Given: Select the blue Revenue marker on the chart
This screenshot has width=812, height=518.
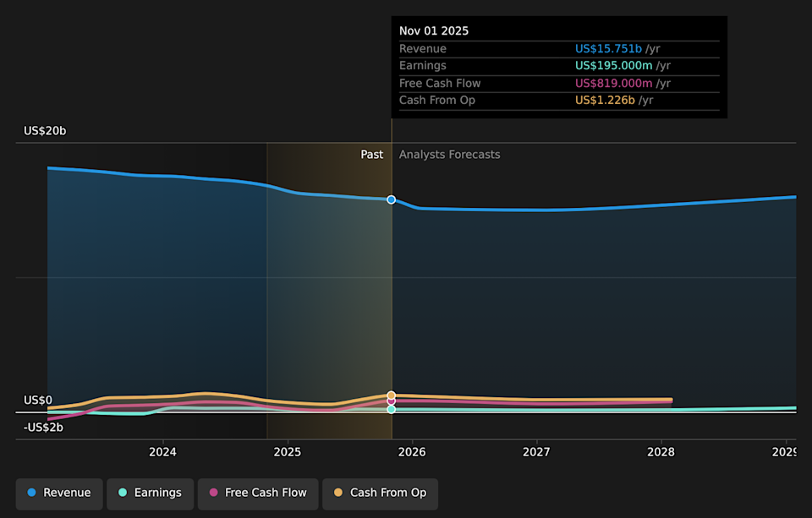Looking at the screenshot, I should pos(391,199).
